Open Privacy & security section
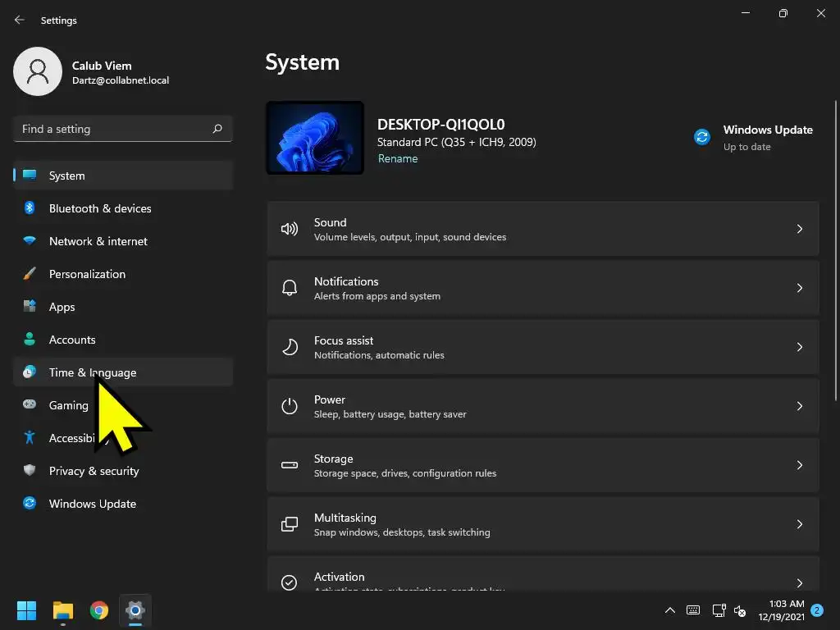840x630 pixels. (123, 470)
